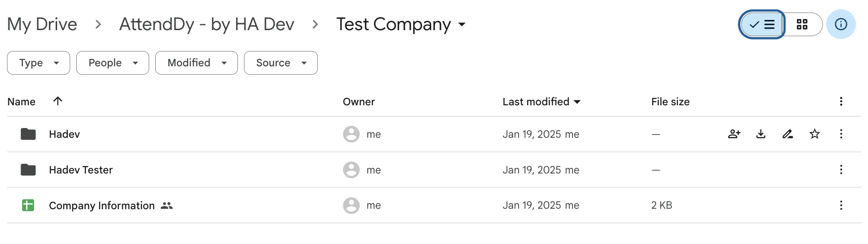Expand the Source filter dropdown
This screenshot has height=244, width=868.
281,63
